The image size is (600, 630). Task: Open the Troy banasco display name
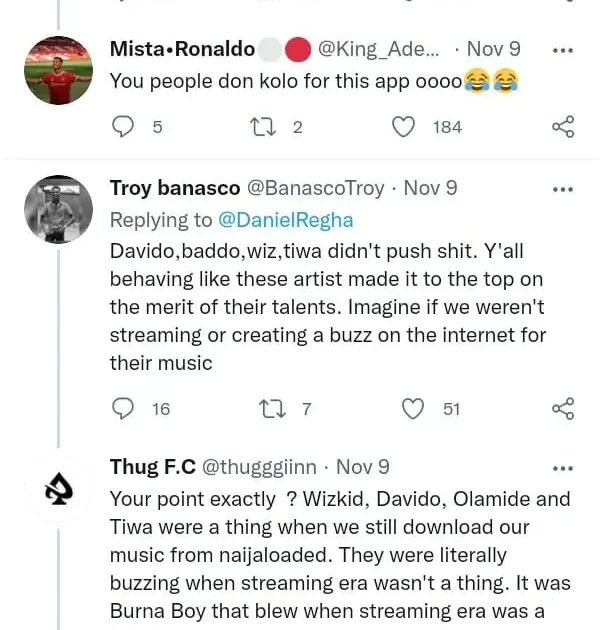point(174,188)
